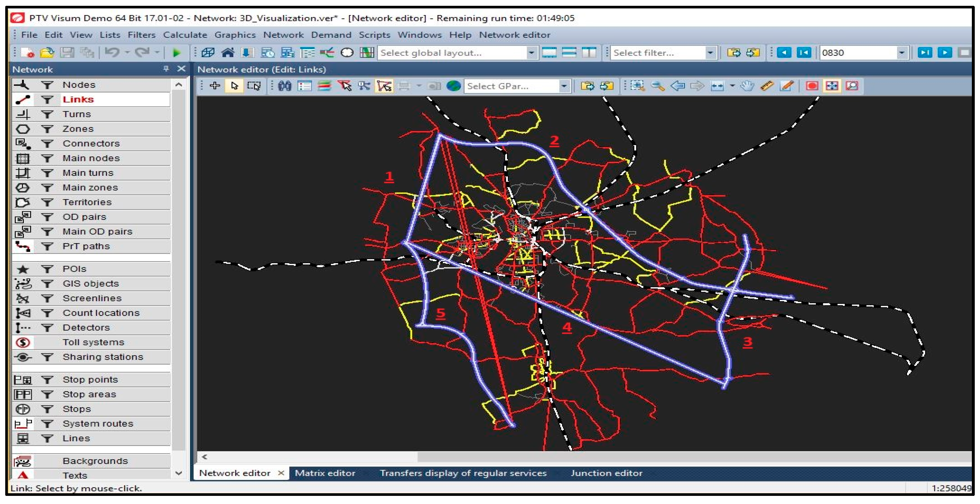Select the Insert mode crosshair tool
Image resolution: width=980 pixels, height=504 pixels.
215,86
